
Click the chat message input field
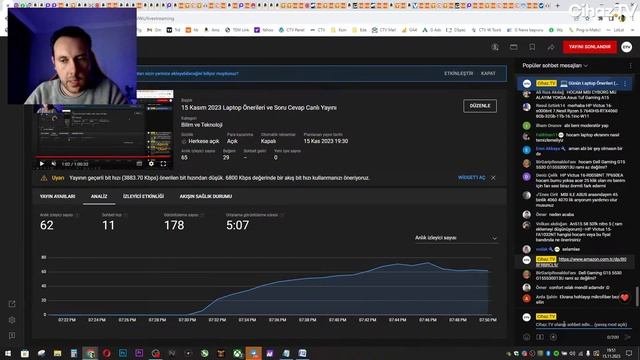(583, 324)
